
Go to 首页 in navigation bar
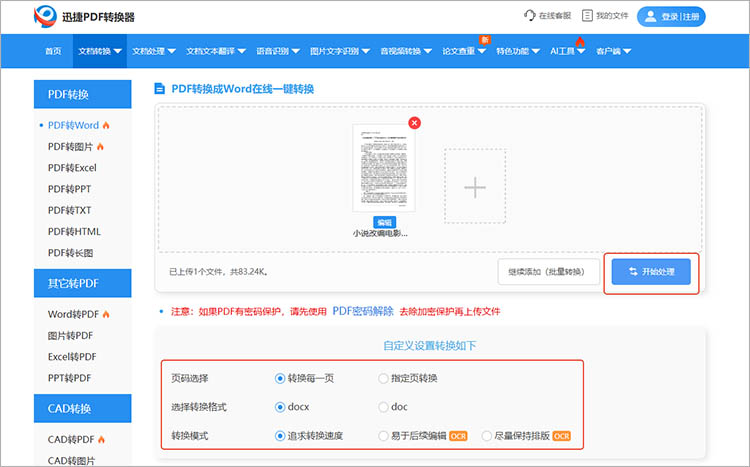pyautogui.click(x=53, y=51)
